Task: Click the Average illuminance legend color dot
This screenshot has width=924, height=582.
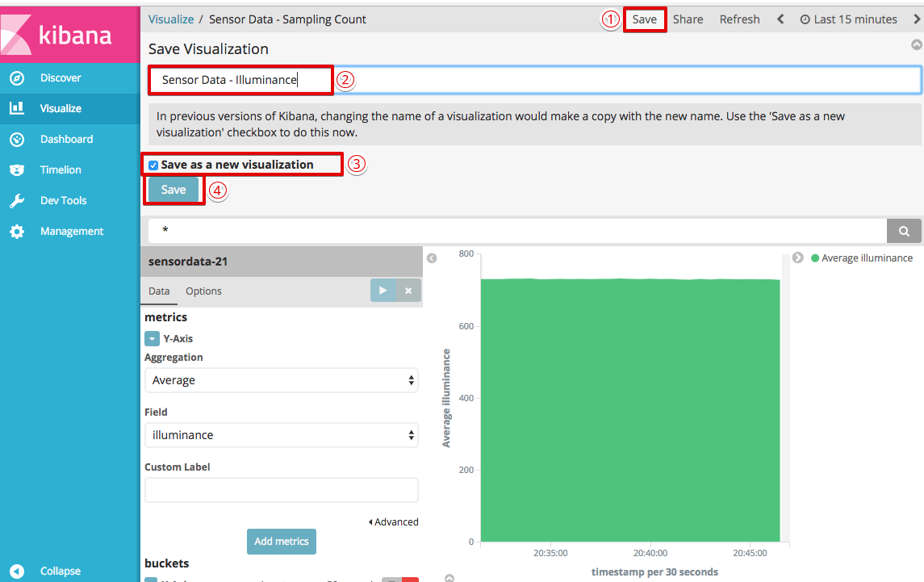Action: pos(815,258)
